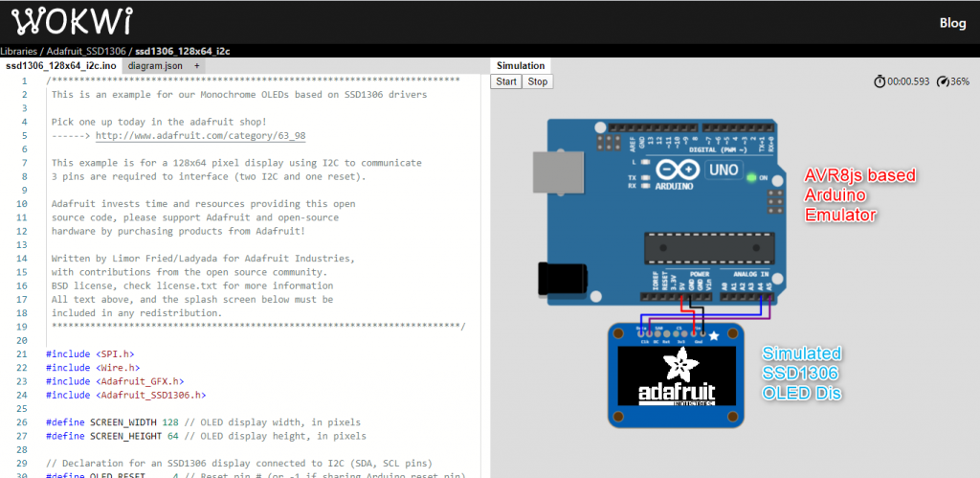Click the SCREEN_HEIGHT 64 define line

[x=207, y=436]
